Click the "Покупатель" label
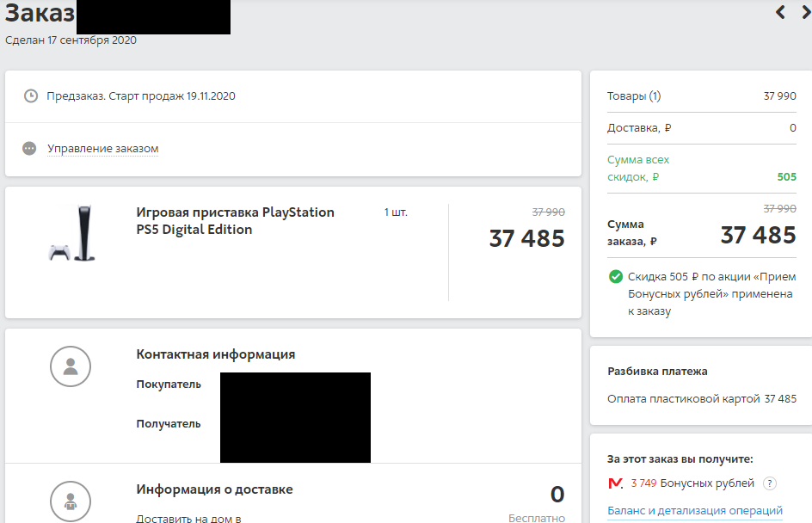The height and width of the screenshot is (523, 812). pos(169,385)
